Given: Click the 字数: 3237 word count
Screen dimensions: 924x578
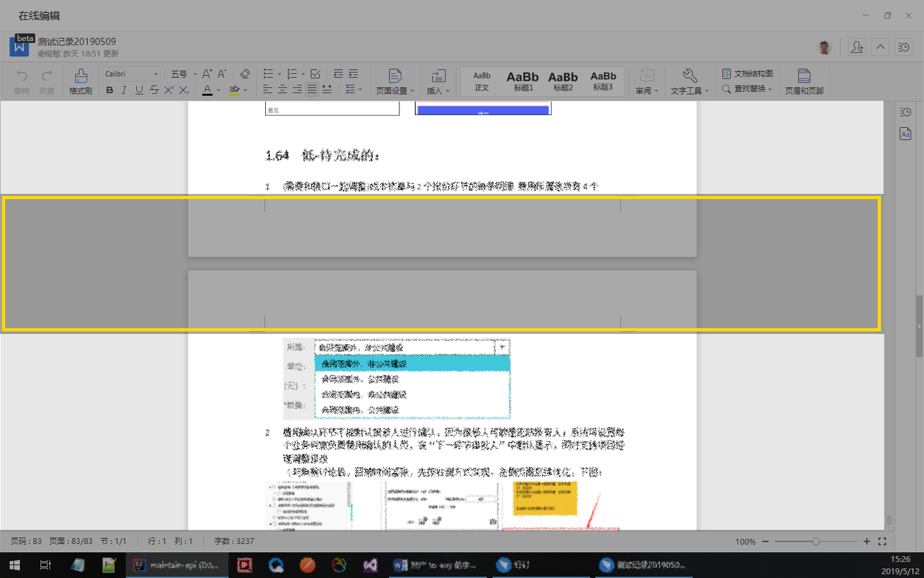Looking at the screenshot, I should click(234, 541).
